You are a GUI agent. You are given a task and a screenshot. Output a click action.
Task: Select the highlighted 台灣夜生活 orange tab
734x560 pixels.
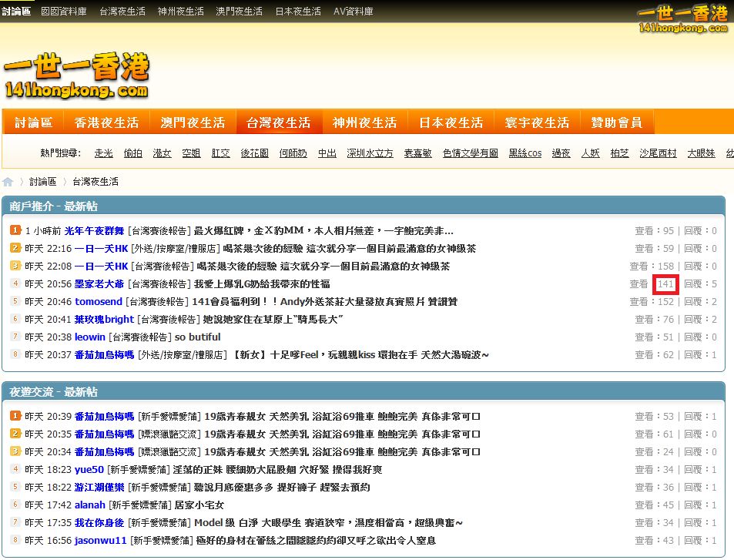point(279,122)
